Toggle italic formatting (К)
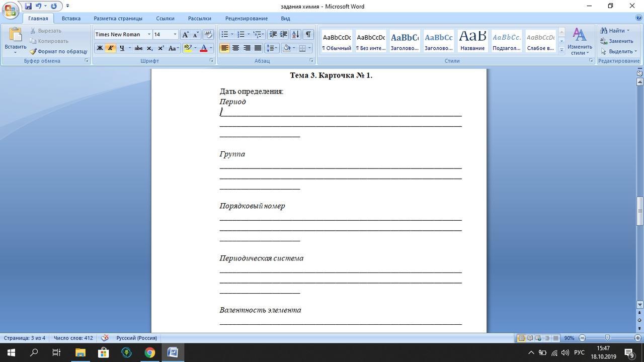The width and height of the screenshot is (644, 362). pyautogui.click(x=110, y=48)
